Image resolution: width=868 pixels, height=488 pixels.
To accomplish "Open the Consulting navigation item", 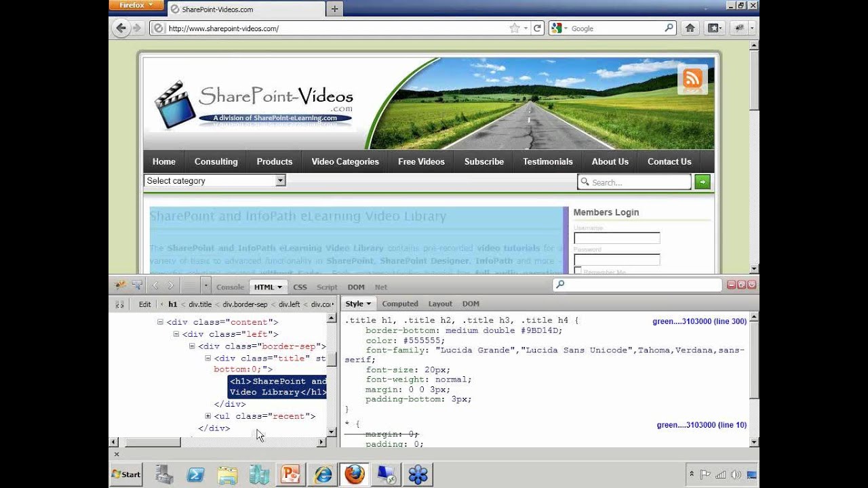I will (216, 161).
